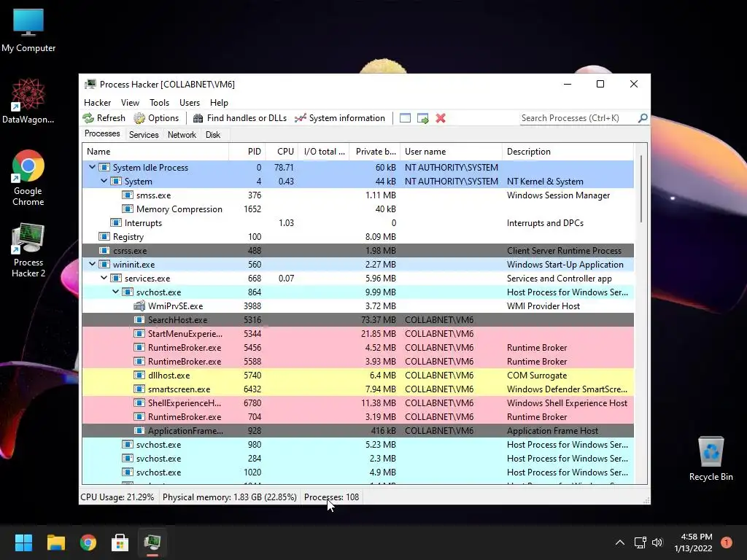The height and width of the screenshot is (560, 747).
Task: Select ShellExperienceHost process icon
Action: point(139,402)
